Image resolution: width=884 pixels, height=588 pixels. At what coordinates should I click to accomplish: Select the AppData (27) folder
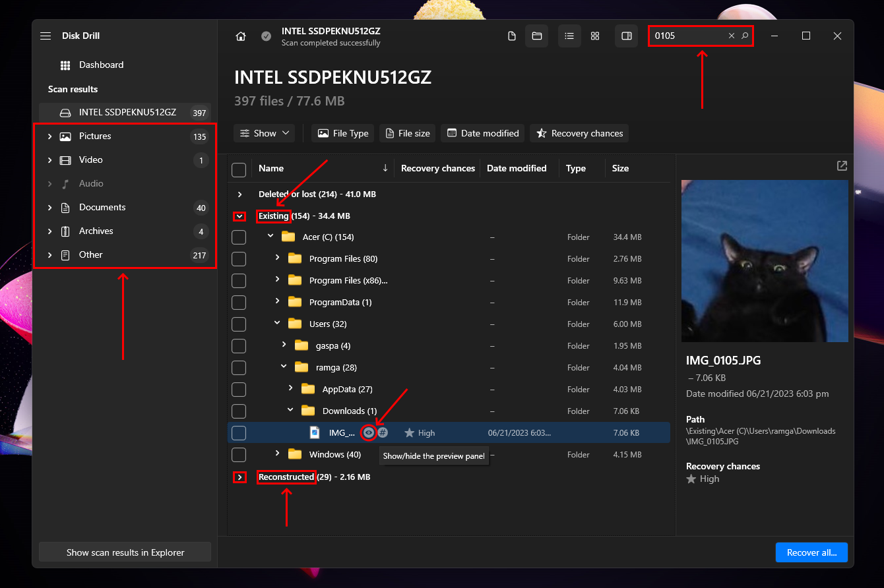point(347,390)
